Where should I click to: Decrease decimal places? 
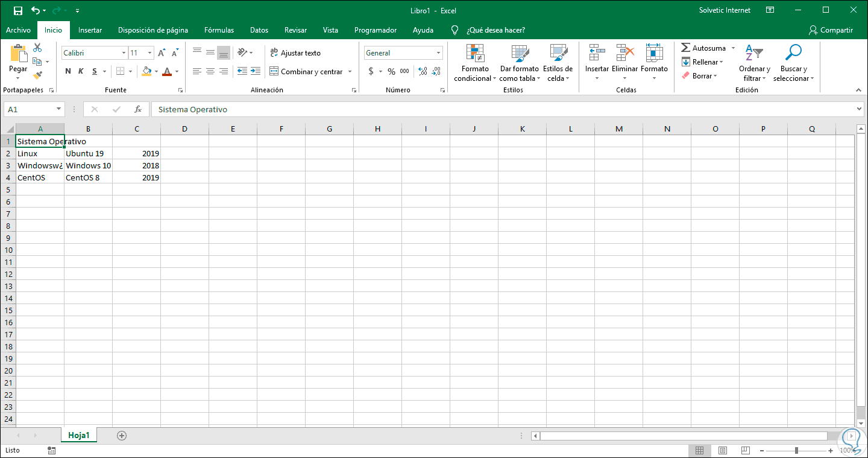[436, 71]
